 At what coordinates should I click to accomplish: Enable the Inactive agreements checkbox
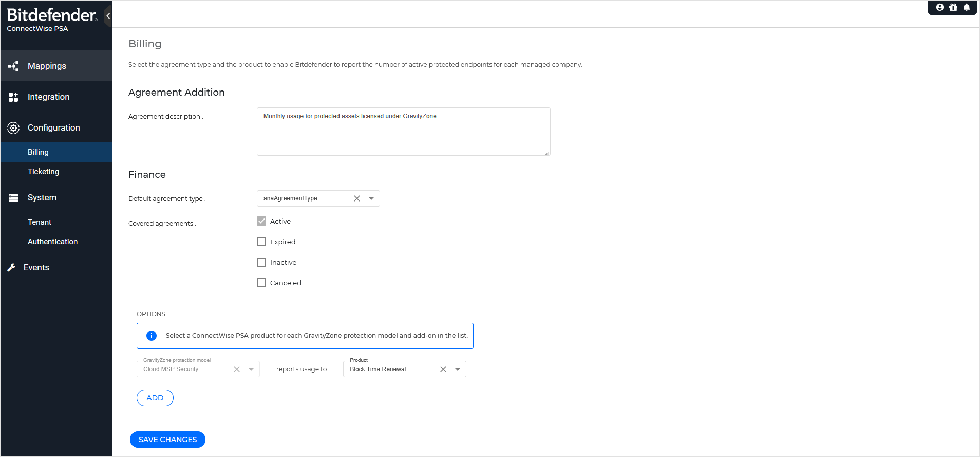(x=261, y=262)
